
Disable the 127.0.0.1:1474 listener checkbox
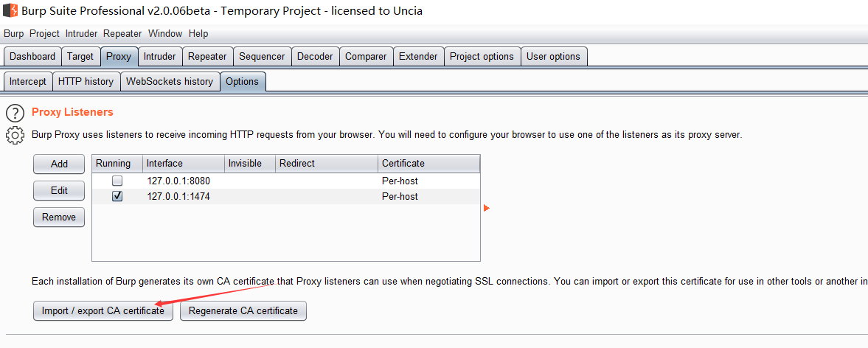pyautogui.click(x=117, y=196)
